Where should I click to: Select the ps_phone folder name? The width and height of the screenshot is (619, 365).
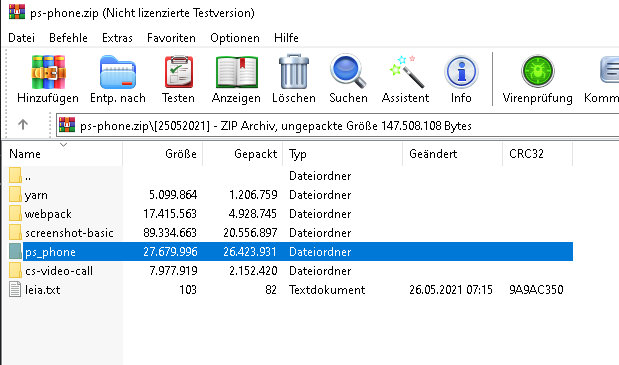pyautogui.click(x=50, y=252)
